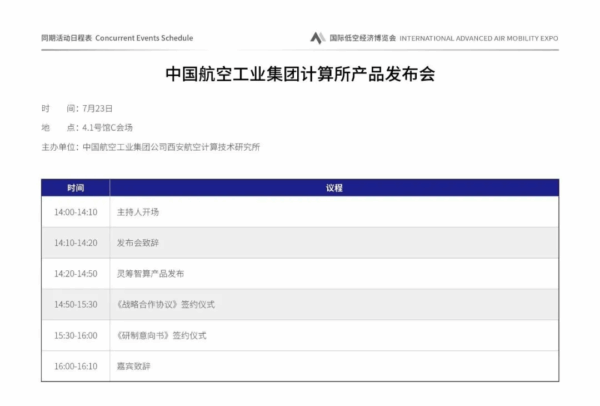
Task: Click the agenda item '主持人开场'
Action: (138, 212)
